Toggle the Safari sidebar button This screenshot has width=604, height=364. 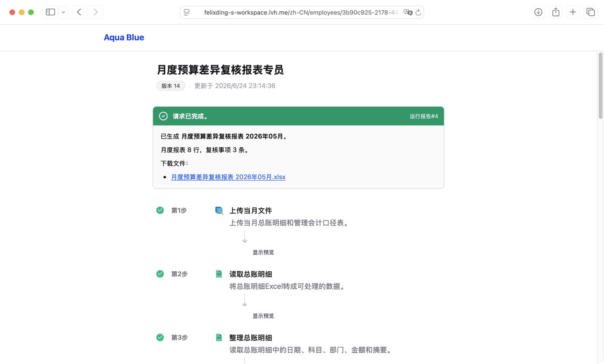(51, 12)
